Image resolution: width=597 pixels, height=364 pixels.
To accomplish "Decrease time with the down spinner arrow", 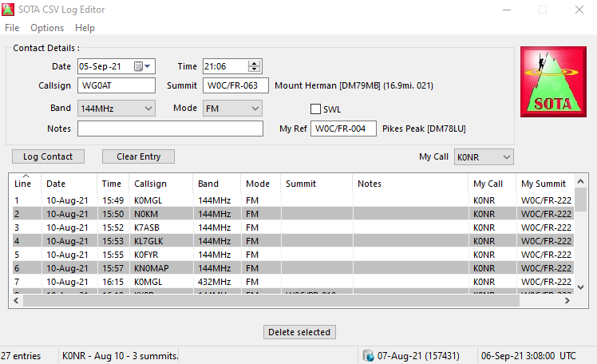I will 255,70.
